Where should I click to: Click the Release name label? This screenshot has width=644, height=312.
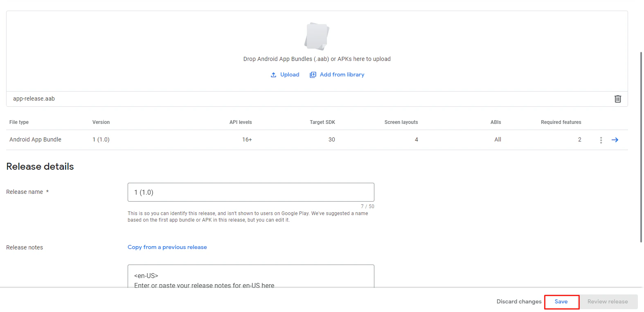point(25,192)
